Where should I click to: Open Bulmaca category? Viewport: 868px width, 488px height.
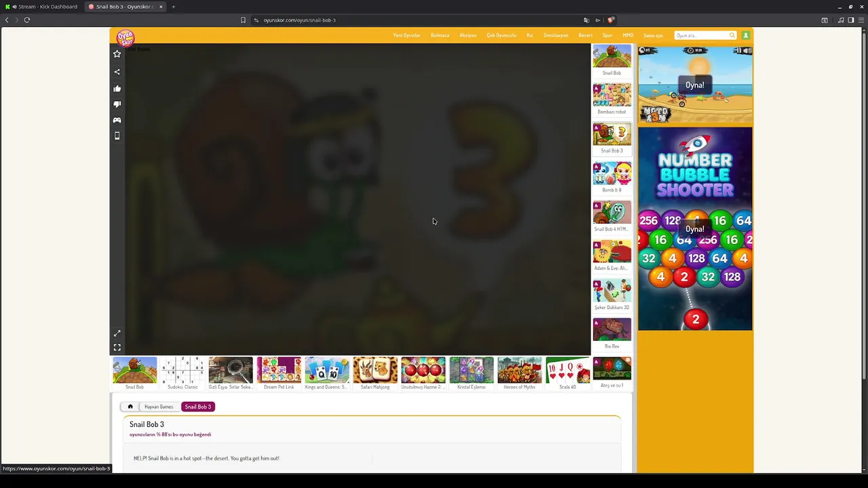[440, 35]
